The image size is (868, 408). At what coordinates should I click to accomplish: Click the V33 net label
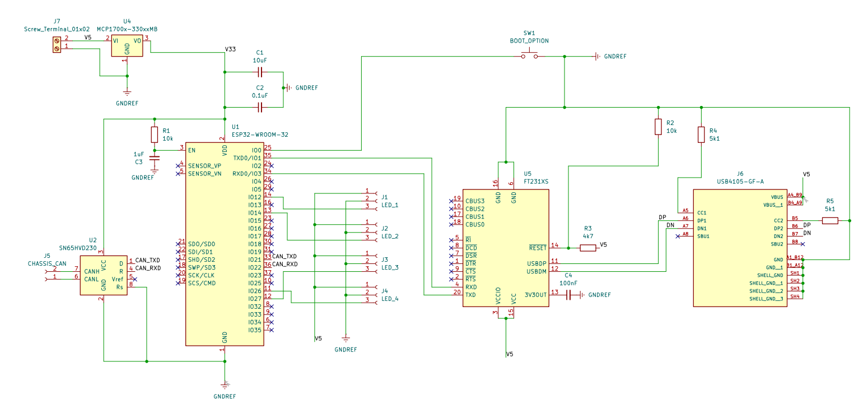click(231, 49)
